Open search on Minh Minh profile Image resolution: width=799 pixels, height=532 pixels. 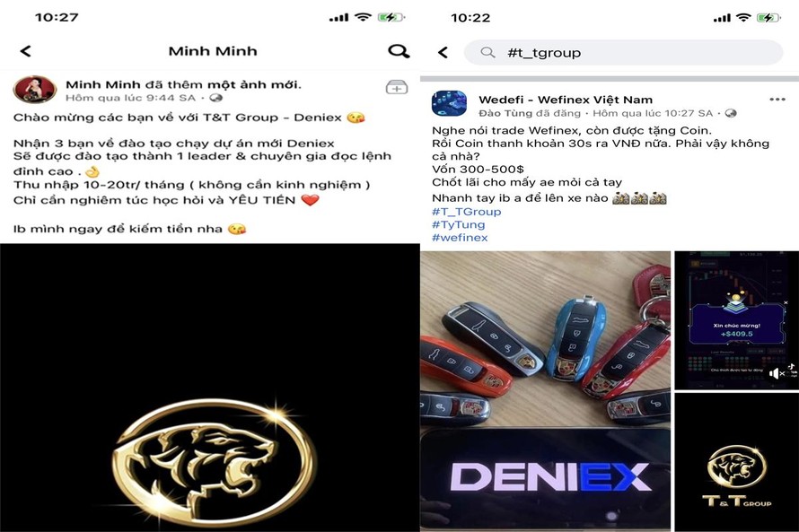coord(399,51)
